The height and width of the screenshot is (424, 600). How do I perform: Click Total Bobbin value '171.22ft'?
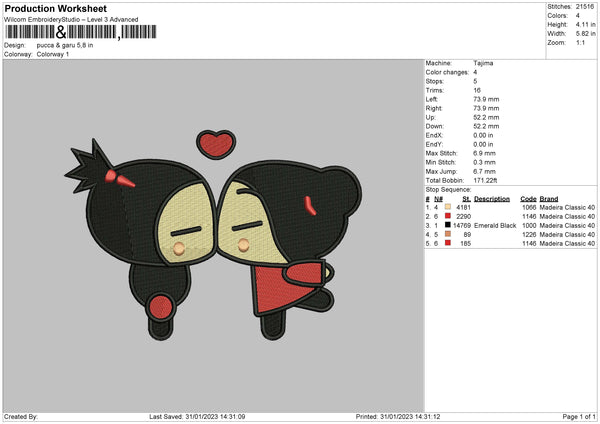coord(485,180)
